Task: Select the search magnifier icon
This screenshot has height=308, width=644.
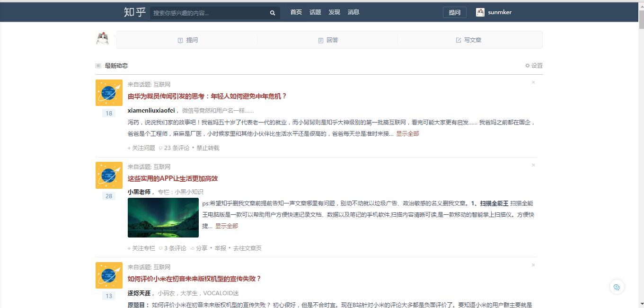Action: 272,12
